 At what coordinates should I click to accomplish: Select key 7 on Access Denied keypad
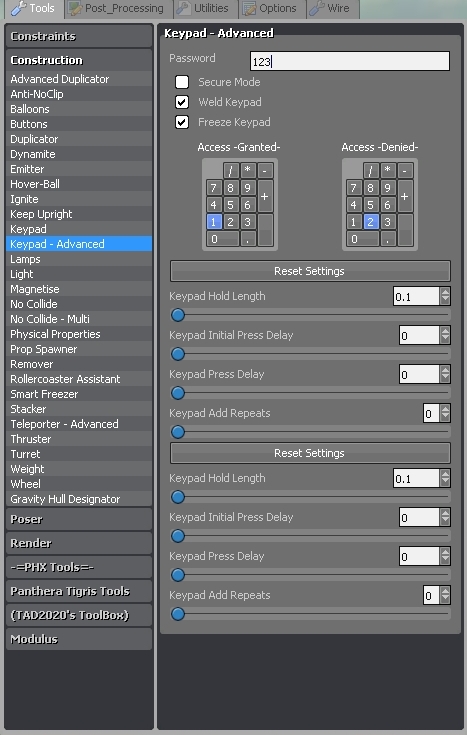[354, 188]
